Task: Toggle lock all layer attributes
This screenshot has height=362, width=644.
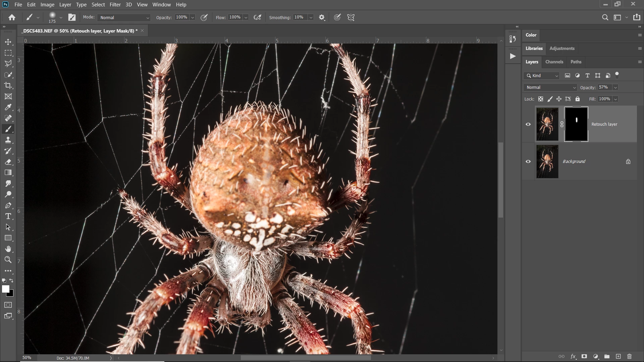Action: click(x=577, y=99)
